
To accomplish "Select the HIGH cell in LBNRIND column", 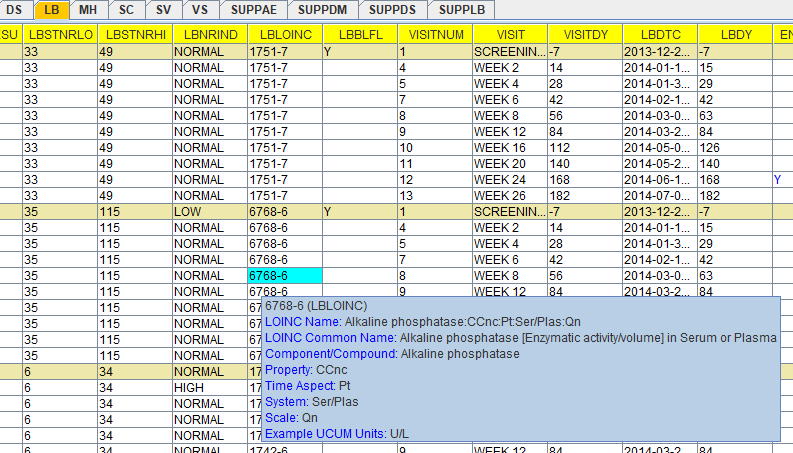I will [207, 387].
